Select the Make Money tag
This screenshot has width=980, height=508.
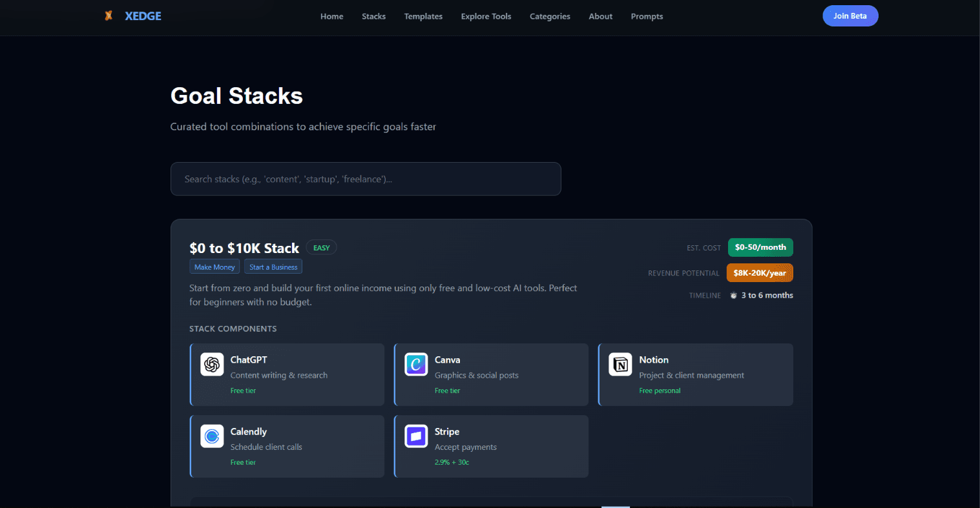pyautogui.click(x=214, y=267)
